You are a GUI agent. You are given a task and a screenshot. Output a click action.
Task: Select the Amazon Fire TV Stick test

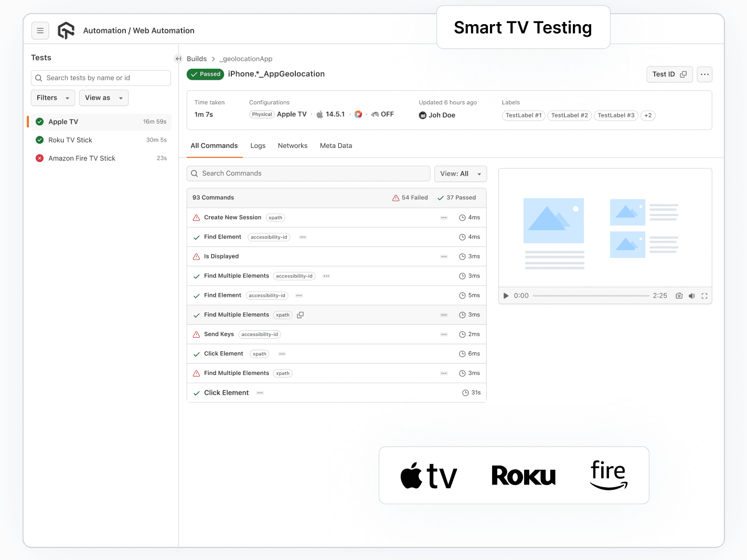pos(100,158)
